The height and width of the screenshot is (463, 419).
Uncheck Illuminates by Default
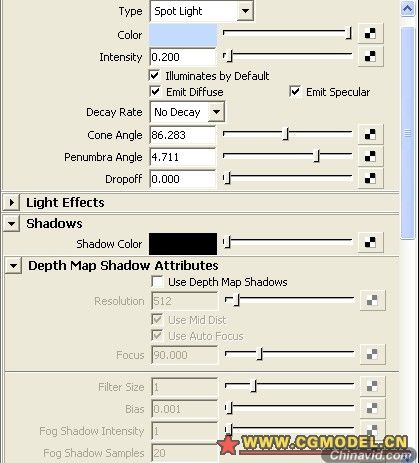[155, 76]
